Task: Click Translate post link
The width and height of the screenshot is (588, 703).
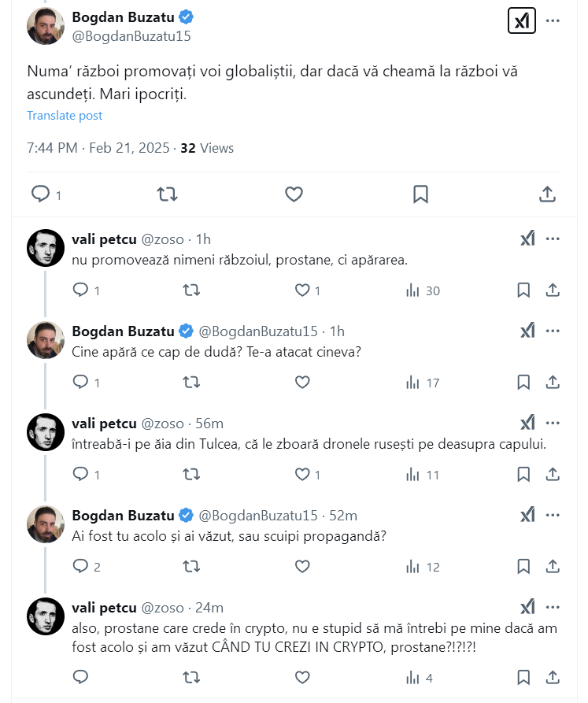Action: click(65, 116)
